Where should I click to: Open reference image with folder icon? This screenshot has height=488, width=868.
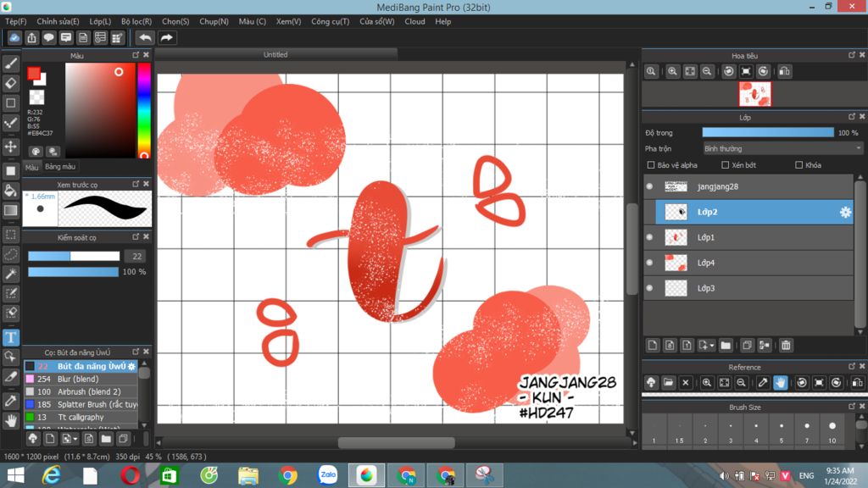pyautogui.click(x=668, y=382)
